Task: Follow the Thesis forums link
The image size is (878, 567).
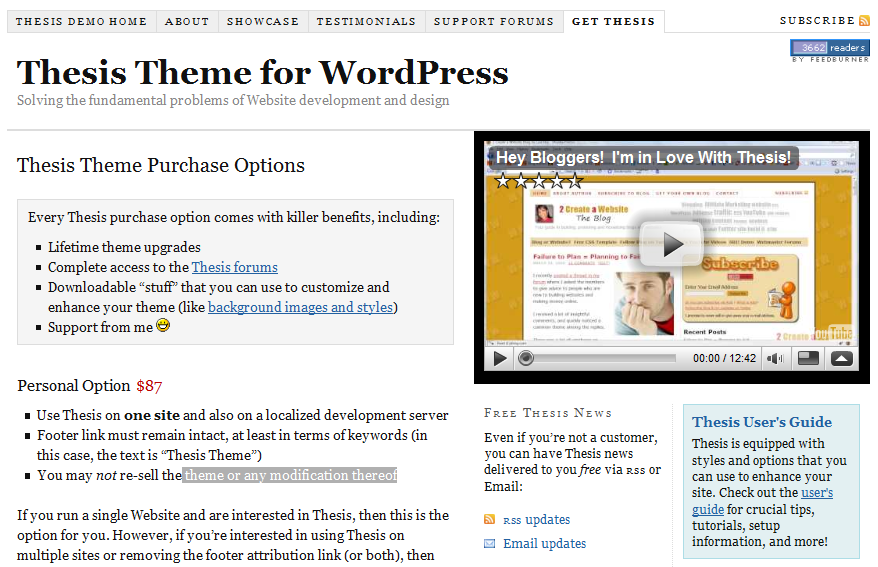Action: [x=235, y=268]
